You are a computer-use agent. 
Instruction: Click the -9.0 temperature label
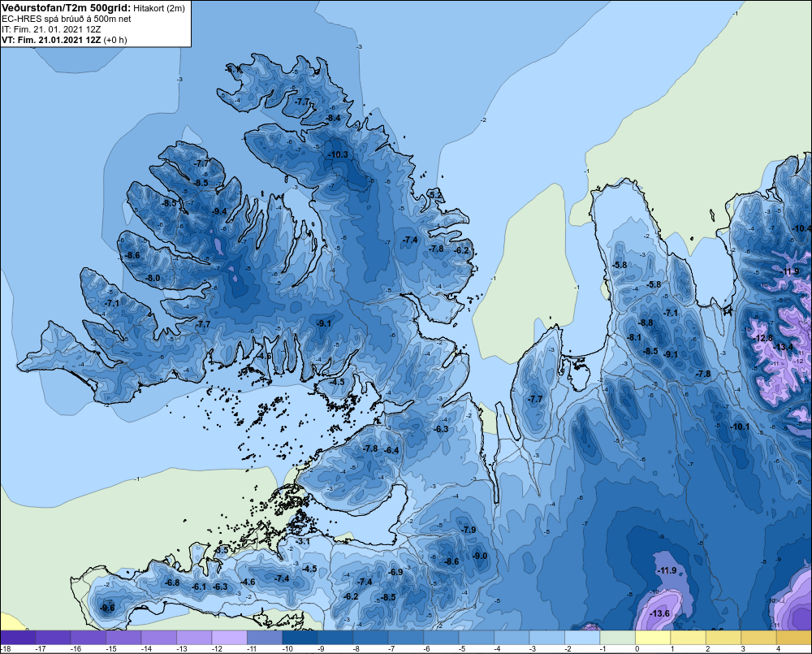click(x=480, y=556)
